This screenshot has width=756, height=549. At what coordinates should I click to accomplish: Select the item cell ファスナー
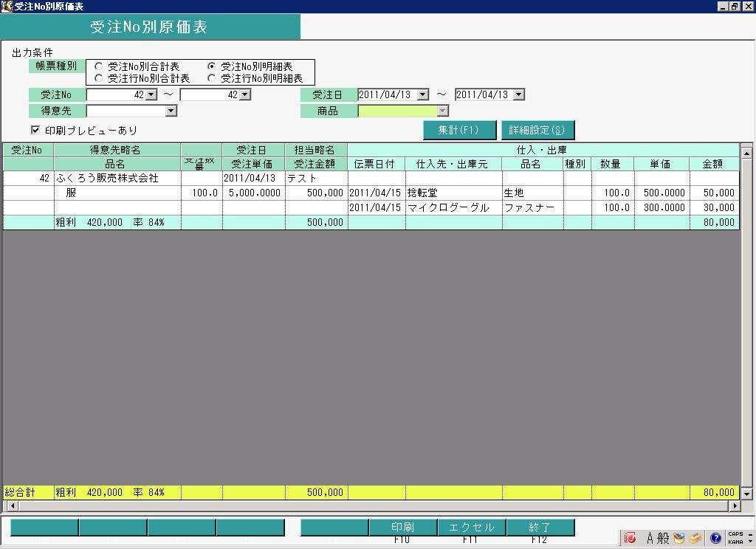point(533,208)
